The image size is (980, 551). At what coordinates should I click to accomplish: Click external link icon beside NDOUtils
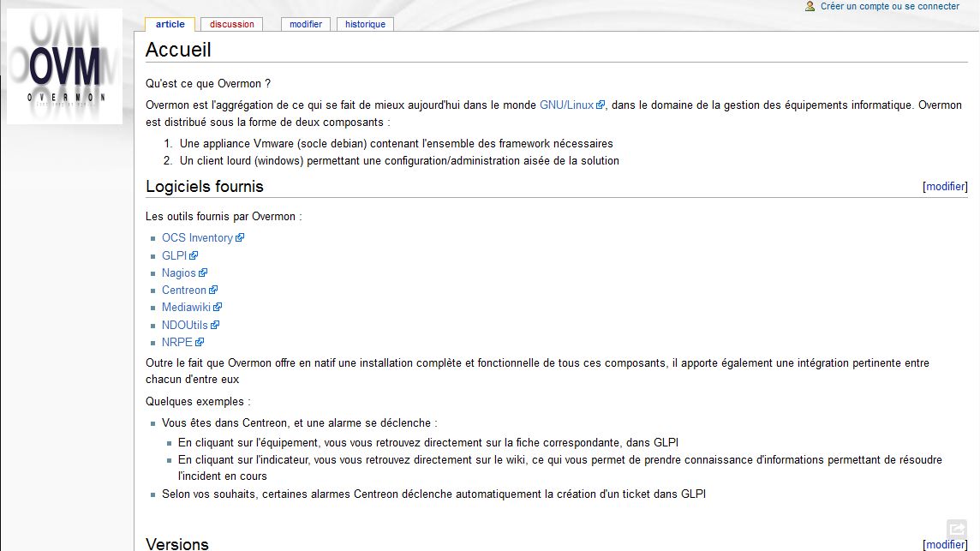pos(215,326)
